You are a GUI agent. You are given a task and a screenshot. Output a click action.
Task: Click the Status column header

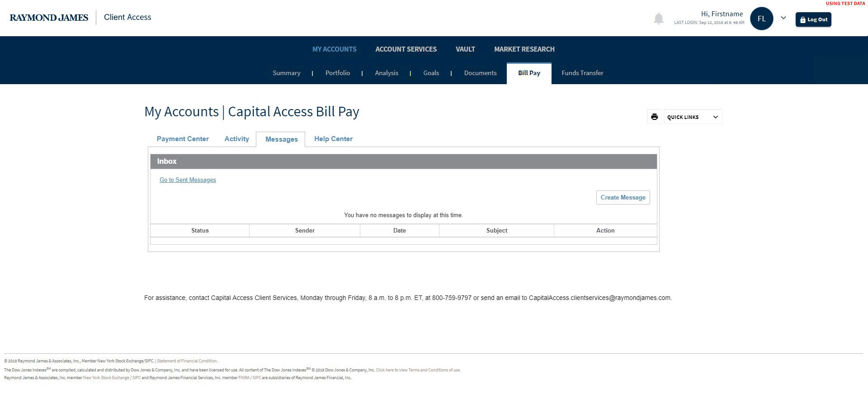[x=200, y=230]
